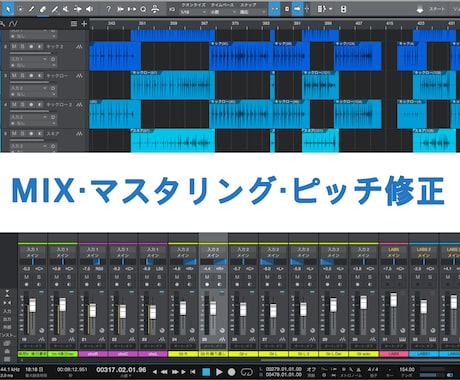Select the Range tool

click(20, 9)
